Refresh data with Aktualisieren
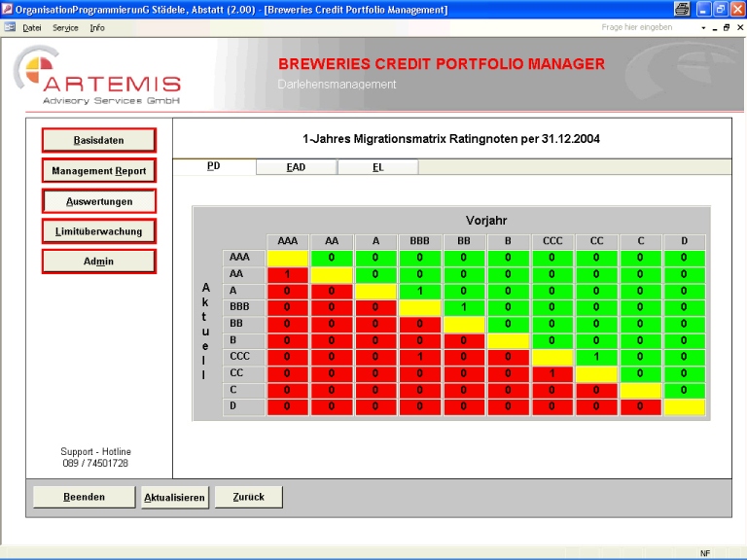The height and width of the screenshot is (560, 747). pyautogui.click(x=174, y=497)
